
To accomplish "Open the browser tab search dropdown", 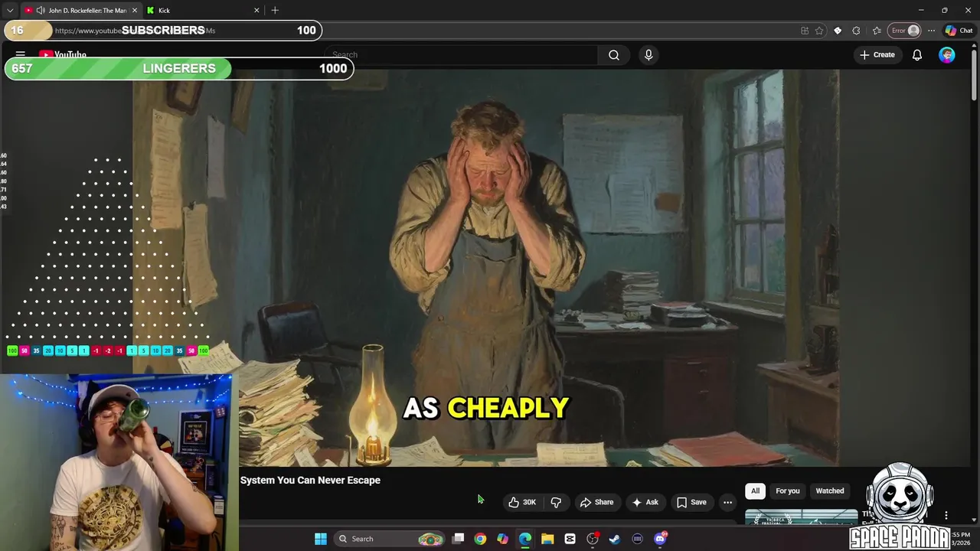I will pos(10,10).
